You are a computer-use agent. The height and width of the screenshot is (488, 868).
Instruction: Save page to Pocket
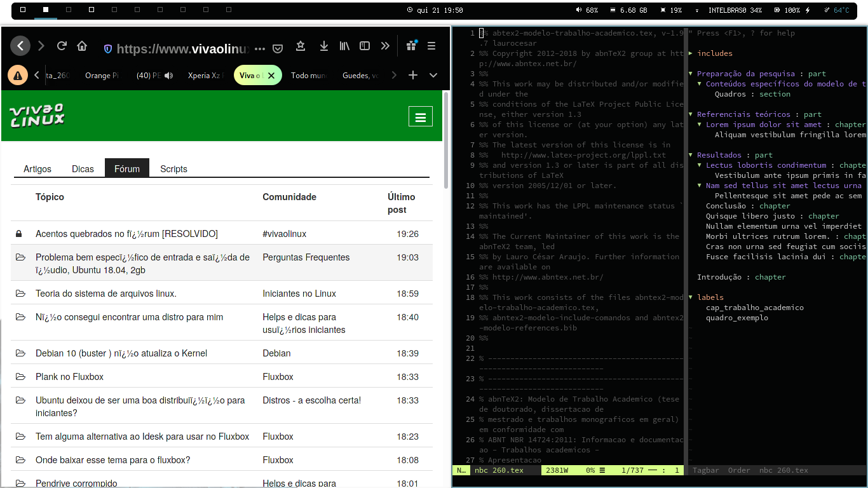278,47
